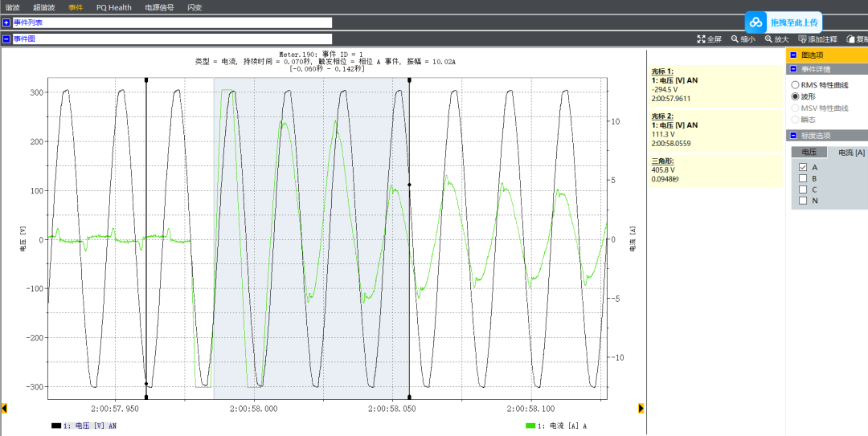Expand the 事件列表 section

pos(6,22)
